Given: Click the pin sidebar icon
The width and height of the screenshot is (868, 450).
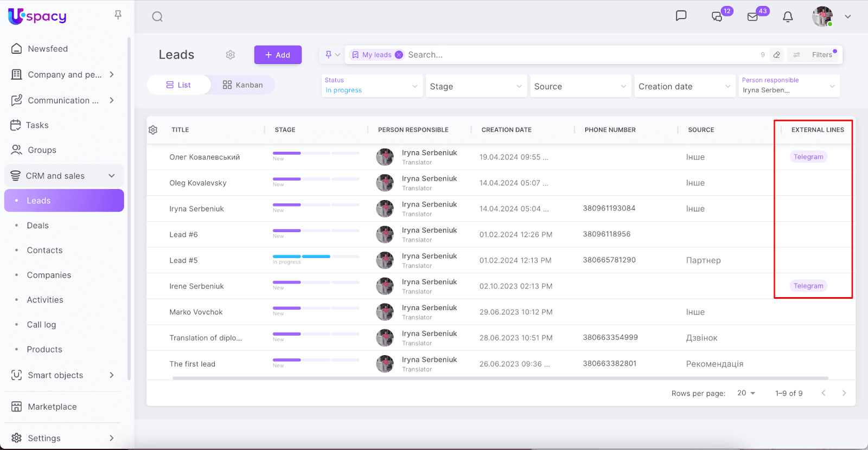Looking at the screenshot, I should [118, 15].
